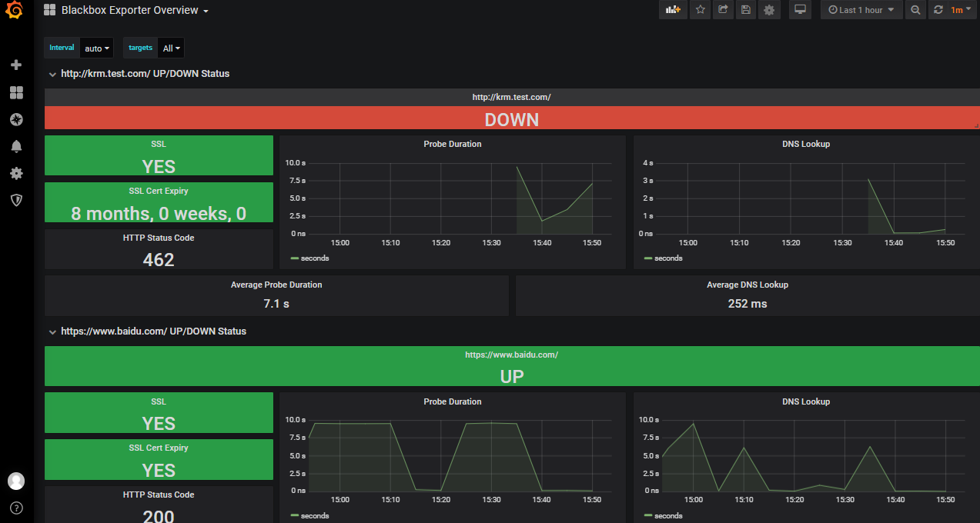980x523 pixels.
Task: Open the Alerting bell icon
Action: point(16,146)
